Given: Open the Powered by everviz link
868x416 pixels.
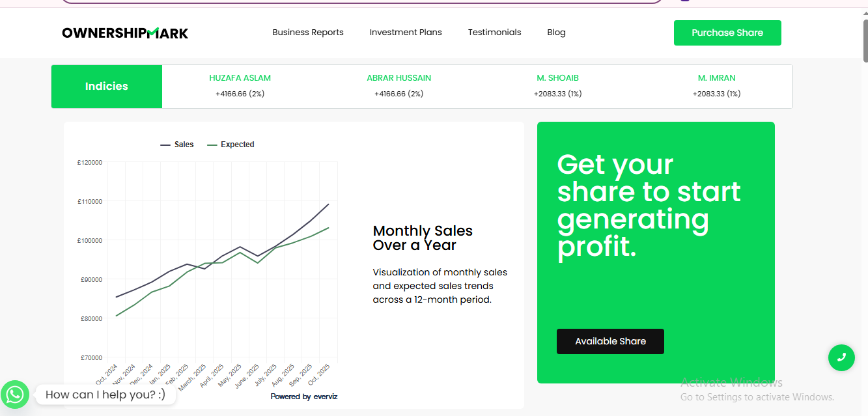Looking at the screenshot, I should (x=304, y=396).
